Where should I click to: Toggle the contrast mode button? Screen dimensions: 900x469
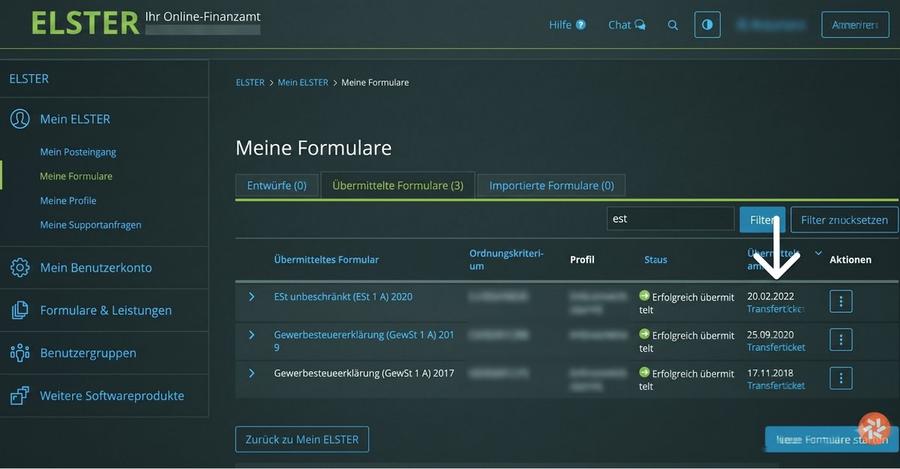(x=707, y=25)
